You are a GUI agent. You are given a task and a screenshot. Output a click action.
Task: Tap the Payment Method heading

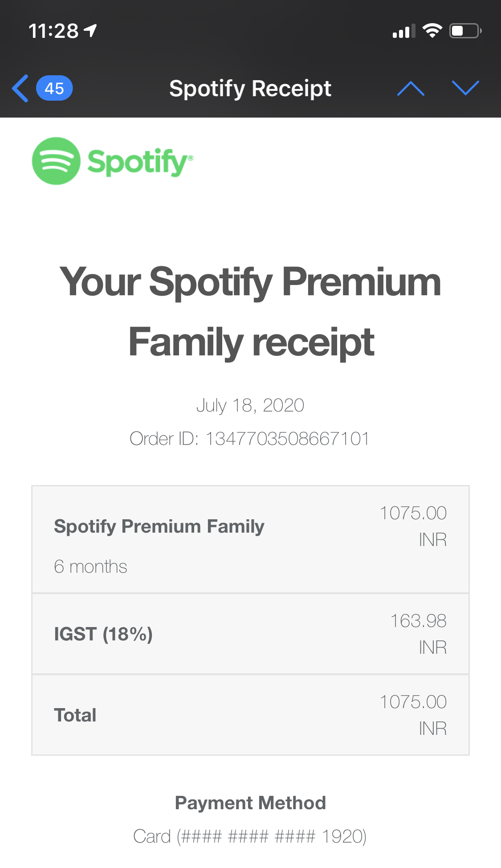[x=250, y=803]
